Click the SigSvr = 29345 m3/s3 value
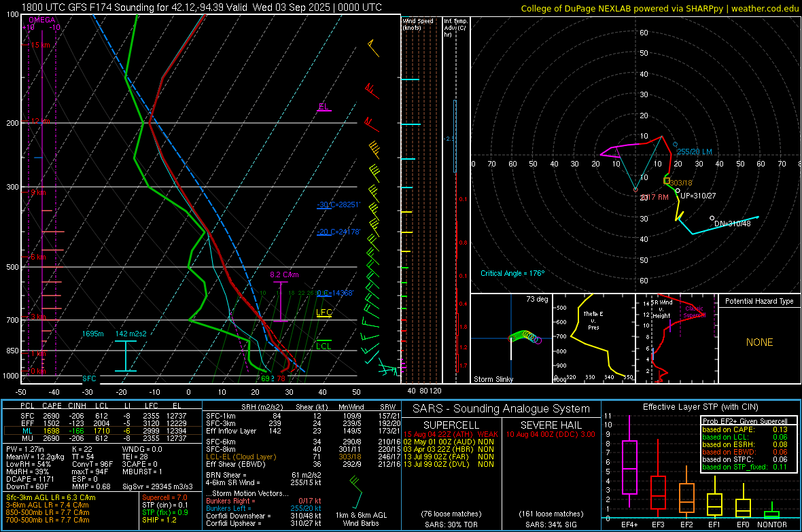Image resolution: width=802 pixels, height=532 pixels. [x=158, y=486]
